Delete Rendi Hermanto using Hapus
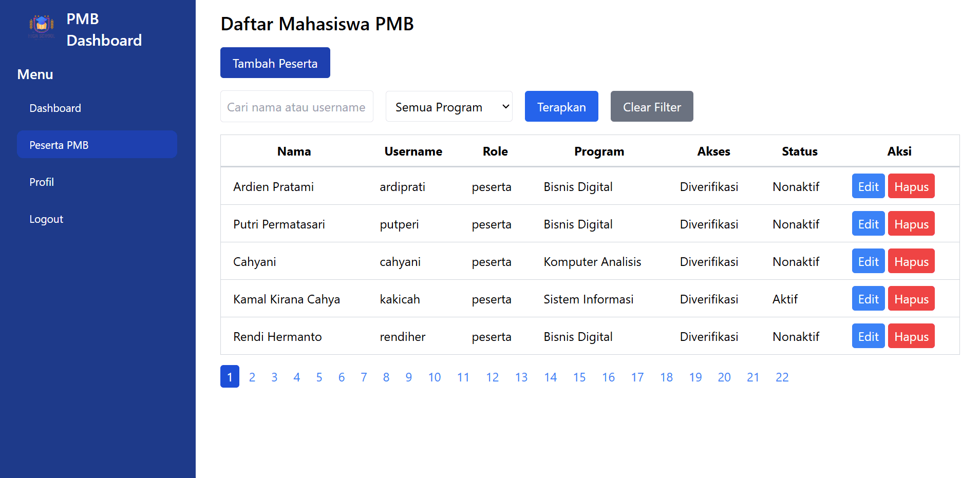 coord(911,336)
